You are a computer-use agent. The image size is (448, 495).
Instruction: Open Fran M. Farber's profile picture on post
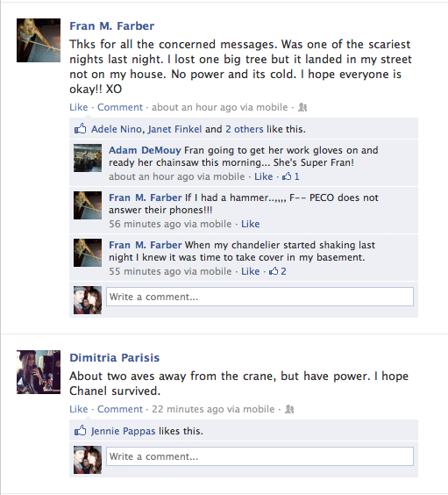[x=39, y=40]
